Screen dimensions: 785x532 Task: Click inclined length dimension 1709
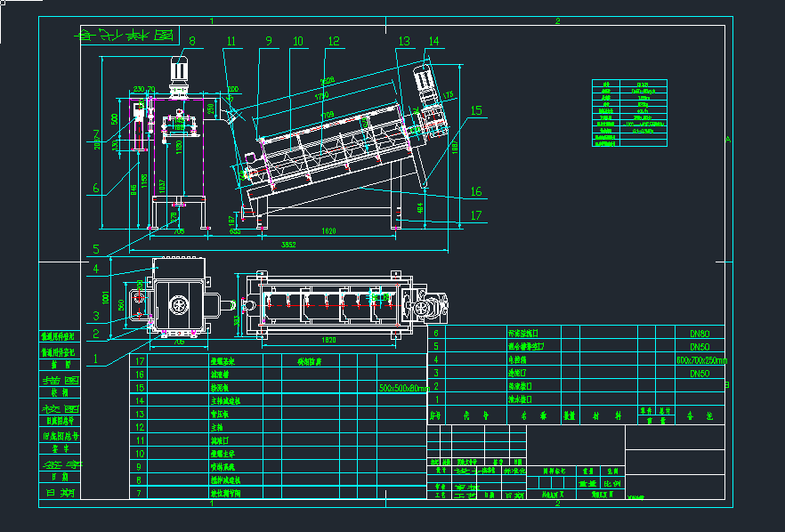point(327,116)
